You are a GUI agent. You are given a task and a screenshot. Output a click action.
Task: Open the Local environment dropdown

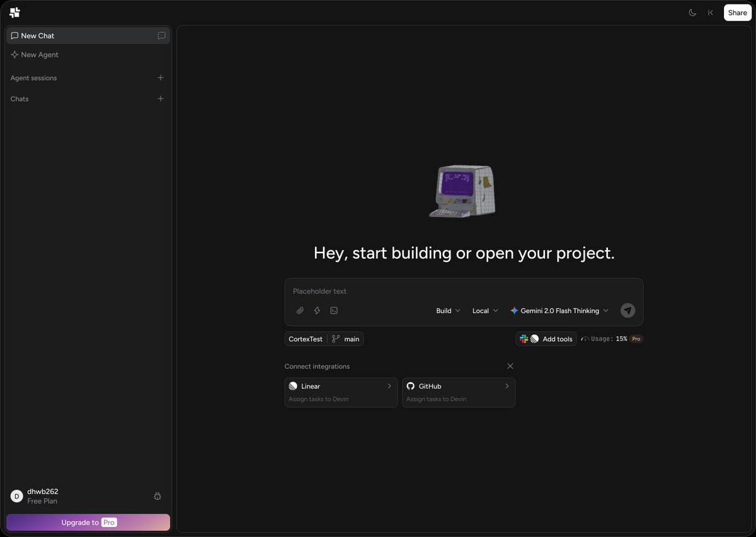[485, 310]
